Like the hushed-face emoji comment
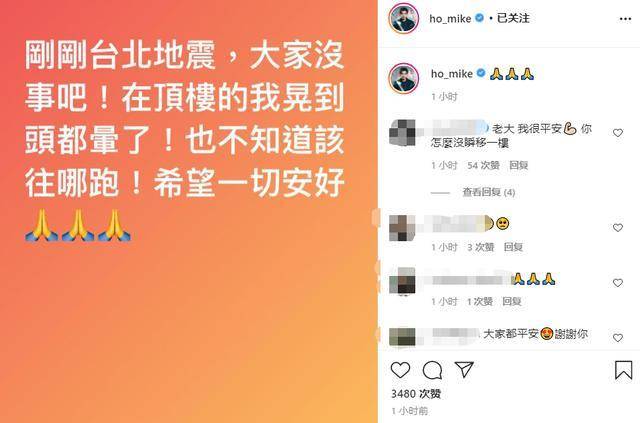Image resolution: width=640 pixels, height=423 pixels. pos(618,227)
